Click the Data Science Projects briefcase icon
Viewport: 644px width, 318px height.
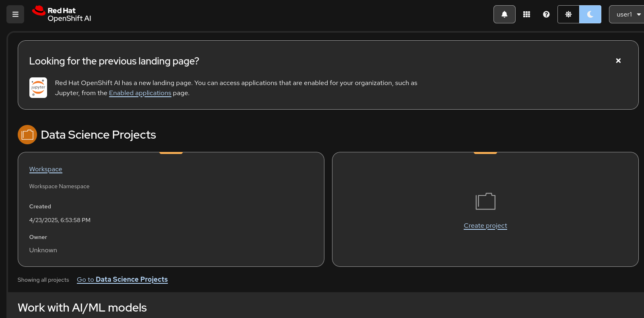click(x=27, y=135)
